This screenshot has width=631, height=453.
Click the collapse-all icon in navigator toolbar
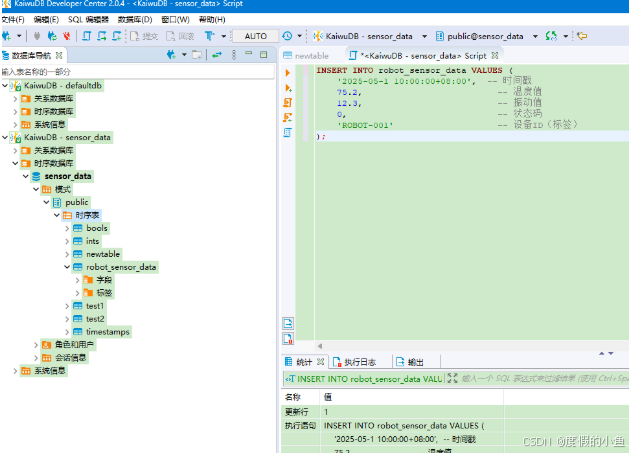(x=196, y=55)
